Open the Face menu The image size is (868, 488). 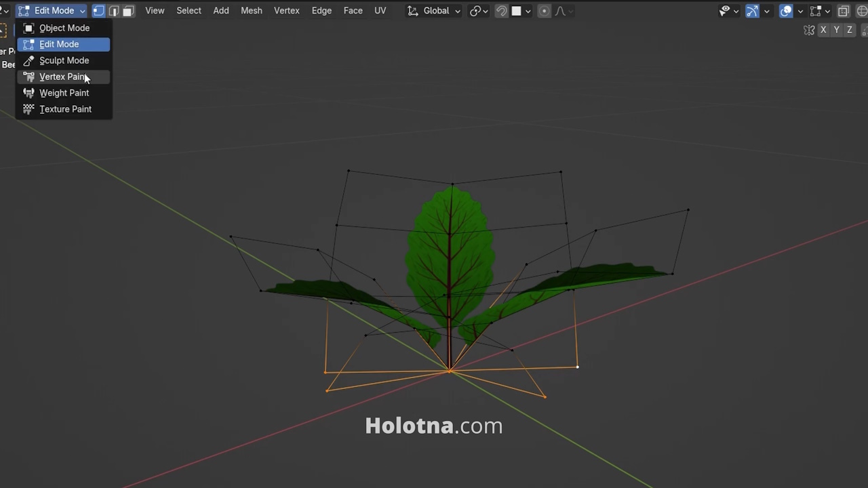pyautogui.click(x=353, y=11)
